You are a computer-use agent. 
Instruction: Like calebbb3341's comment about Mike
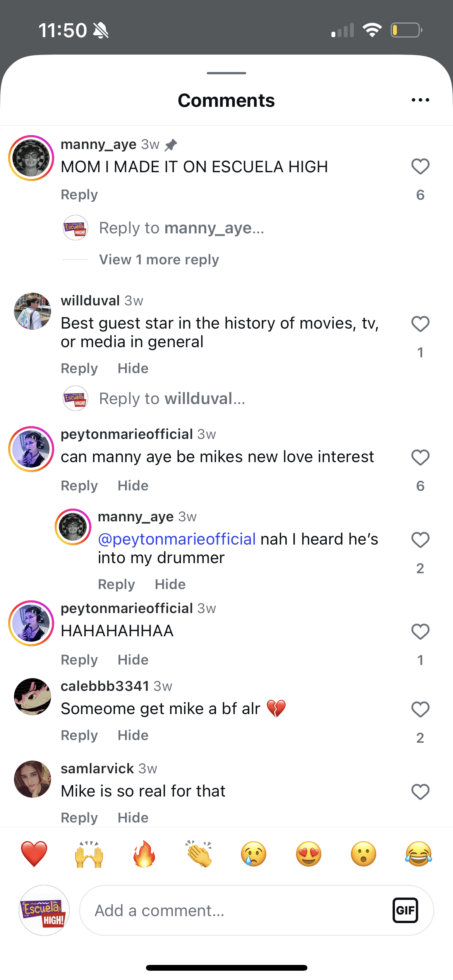click(420, 709)
